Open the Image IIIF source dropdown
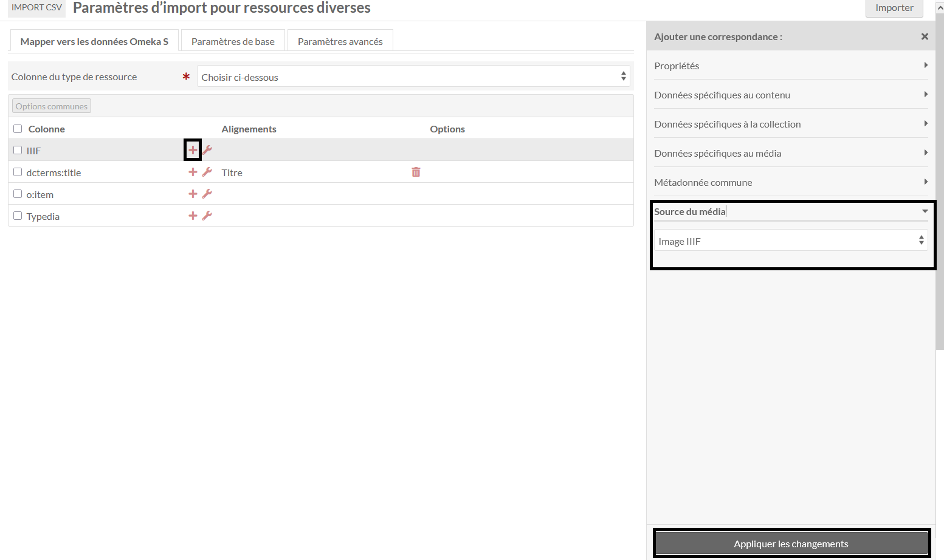The width and height of the screenshot is (944, 560). [x=790, y=241]
